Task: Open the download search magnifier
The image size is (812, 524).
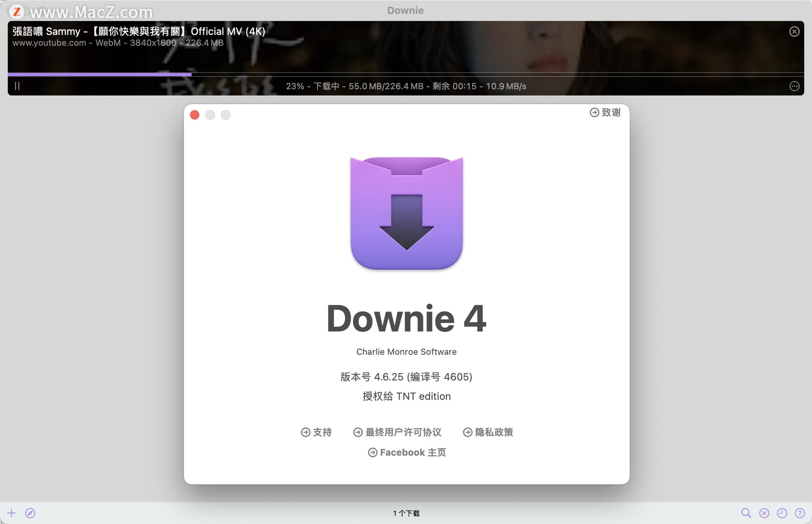Action: (746, 513)
